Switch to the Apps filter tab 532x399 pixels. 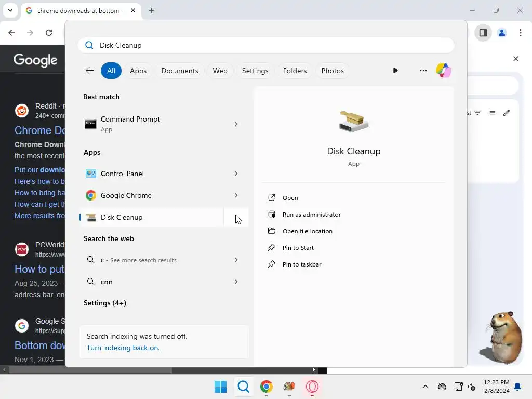138,71
